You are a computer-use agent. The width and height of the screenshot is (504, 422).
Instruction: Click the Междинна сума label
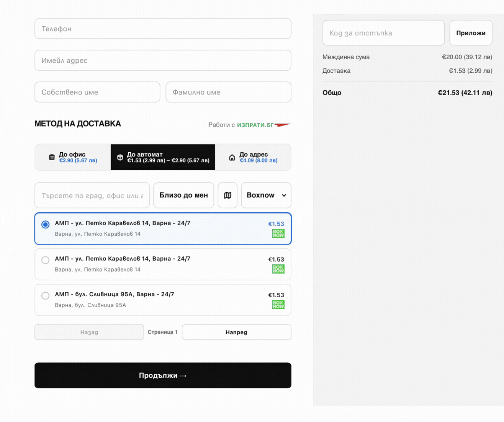[x=346, y=57]
